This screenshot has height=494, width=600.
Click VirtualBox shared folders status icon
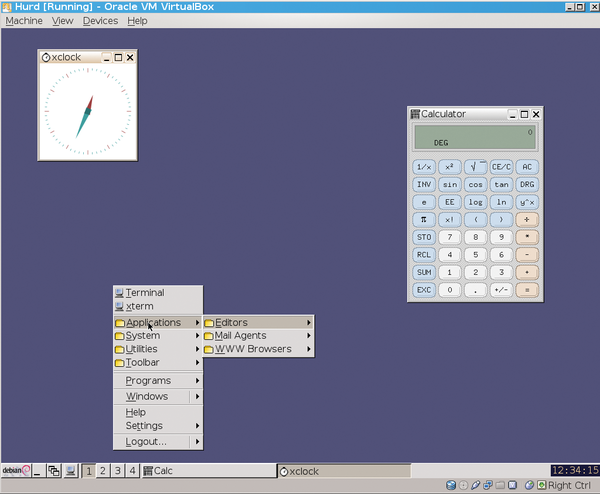coord(500,485)
